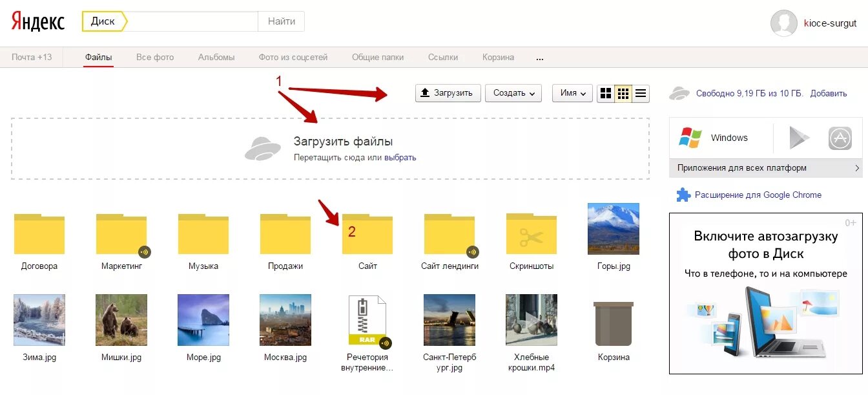Open the Скриншоты folder with scissors icon

point(532,234)
